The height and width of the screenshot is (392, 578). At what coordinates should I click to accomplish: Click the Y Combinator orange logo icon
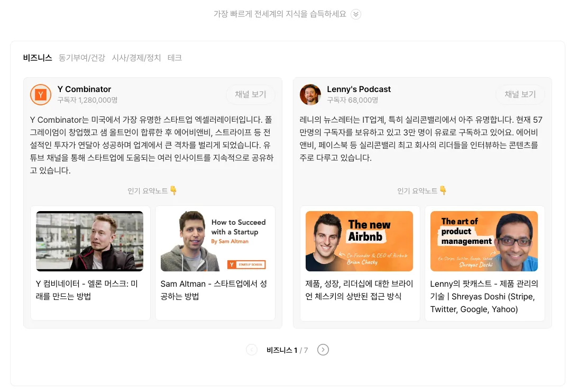[x=41, y=95]
